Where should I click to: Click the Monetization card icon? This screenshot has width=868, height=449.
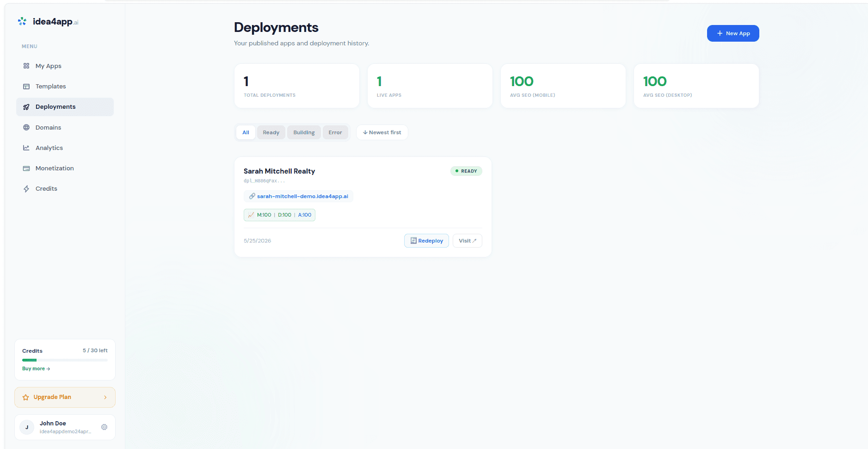click(26, 168)
